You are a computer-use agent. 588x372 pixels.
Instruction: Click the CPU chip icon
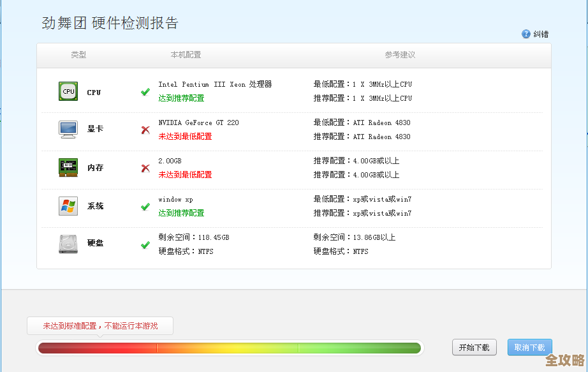pos(68,91)
